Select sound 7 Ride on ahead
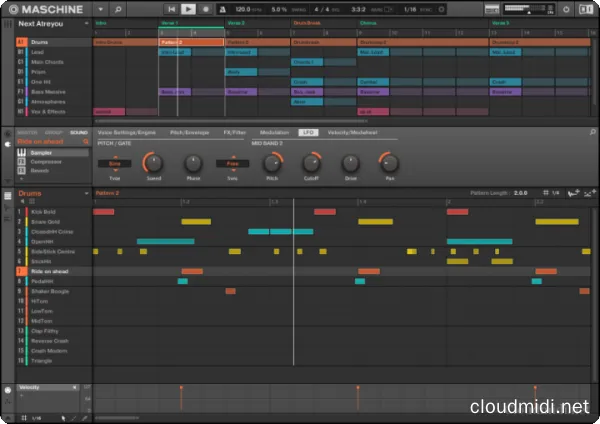 click(x=54, y=272)
